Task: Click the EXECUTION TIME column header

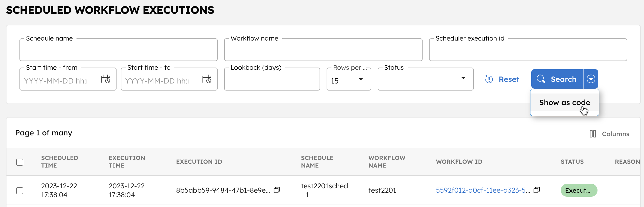Action: point(127,162)
